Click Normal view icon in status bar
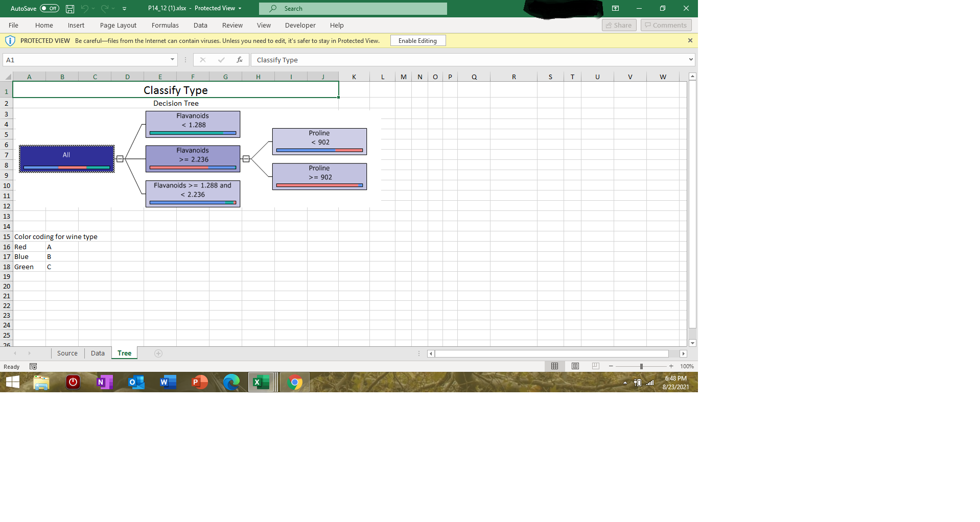Image resolution: width=980 pixels, height=522 pixels. click(x=555, y=366)
